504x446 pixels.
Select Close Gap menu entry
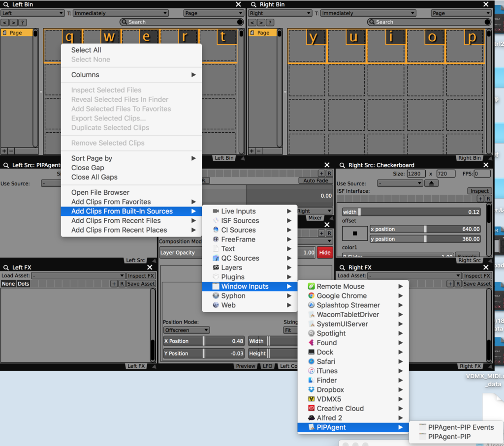point(131,168)
